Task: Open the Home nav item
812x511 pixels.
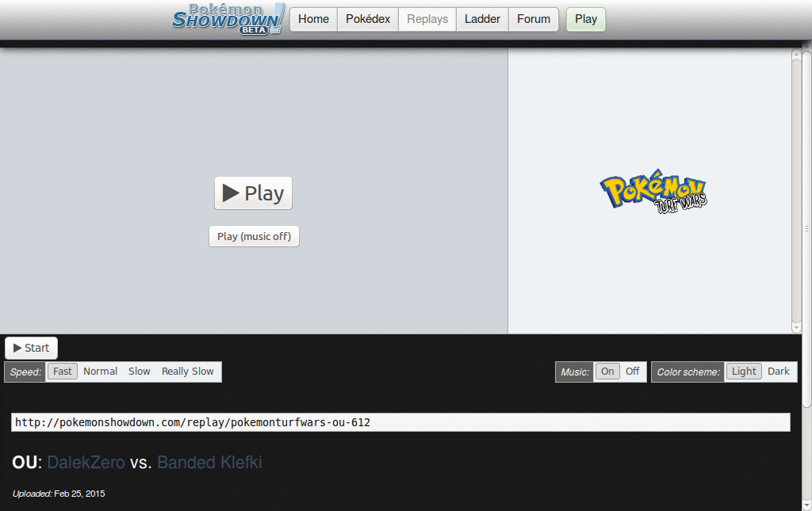Action: point(313,19)
